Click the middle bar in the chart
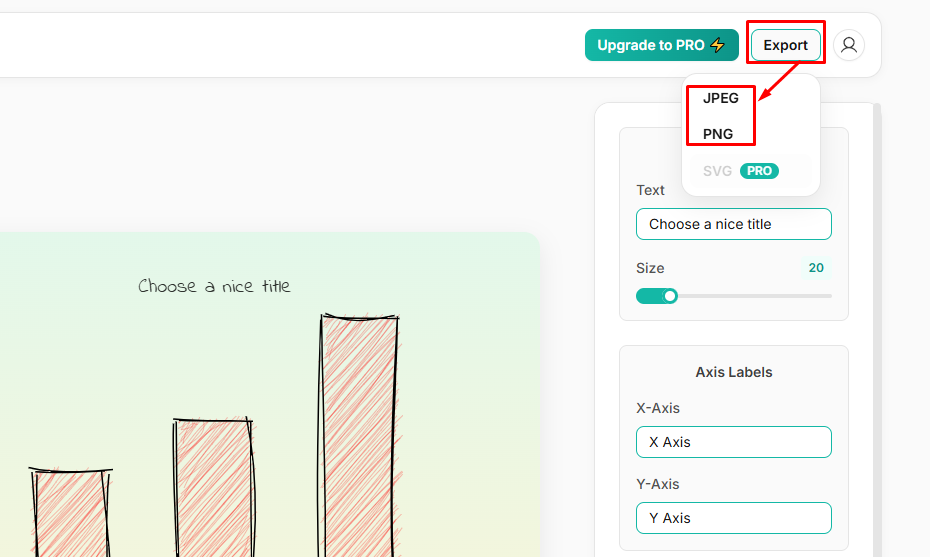This screenshot has width=930, height=557. (x=214, y=488)
